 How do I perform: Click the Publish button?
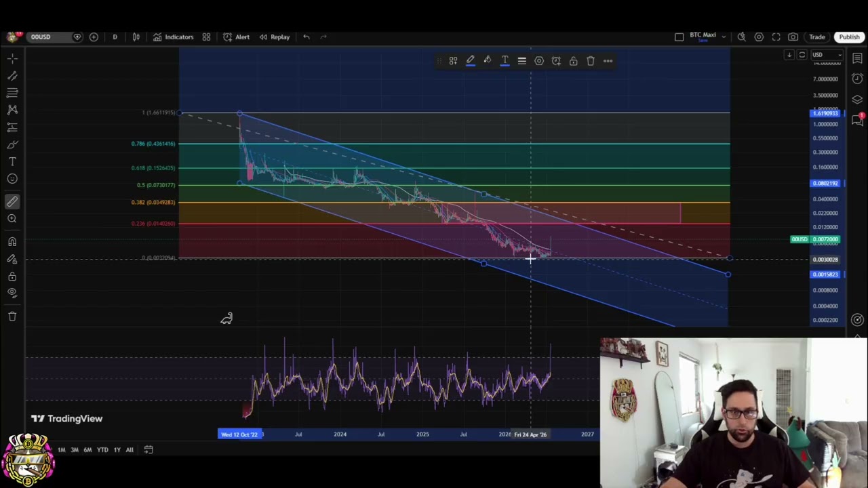coord(849,37)
